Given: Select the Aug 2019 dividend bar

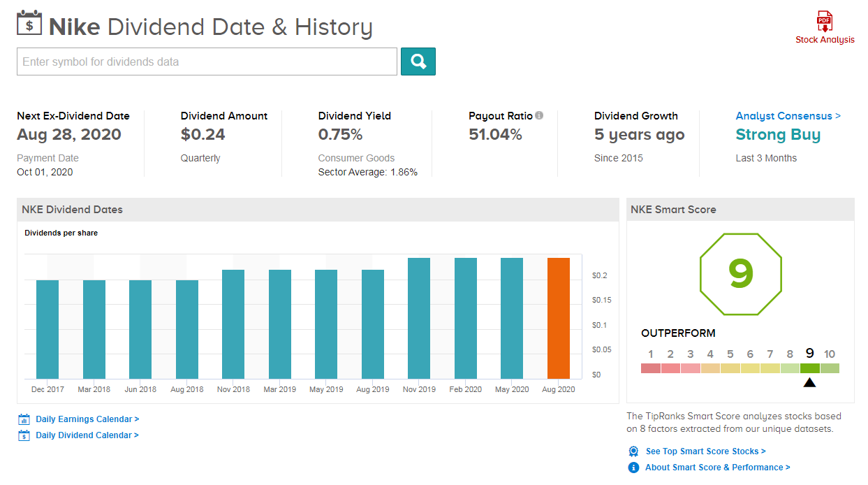Looking at the screenshot, I should pyautogui.click(x=373, y=324).
